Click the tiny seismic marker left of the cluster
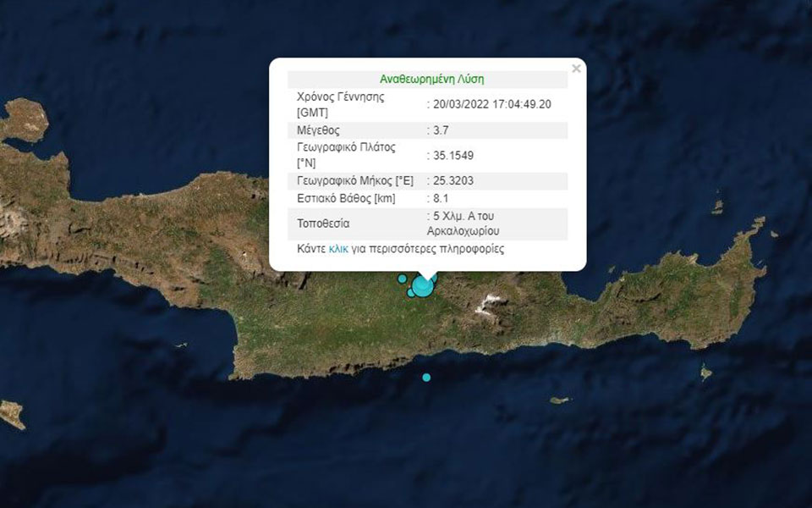 (x=403, y=279)
